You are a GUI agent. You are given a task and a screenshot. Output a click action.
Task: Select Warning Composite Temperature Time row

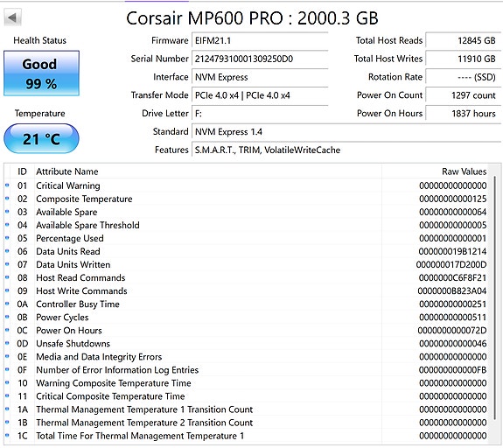246,383
